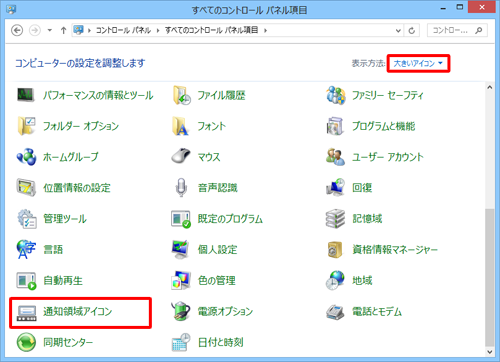500x362 pixels.
Task: Open the recent locations dropdown arrow
Action: (50, 30)
